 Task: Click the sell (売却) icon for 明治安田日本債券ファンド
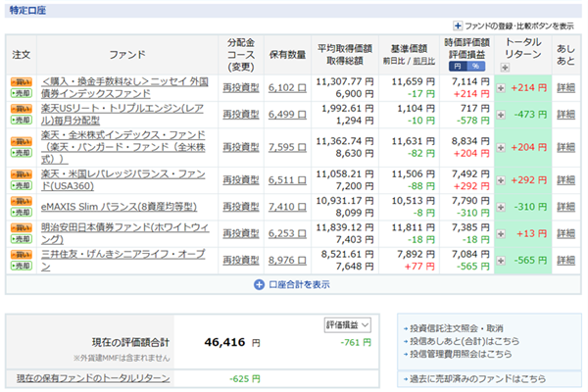[x=22, y=238]
